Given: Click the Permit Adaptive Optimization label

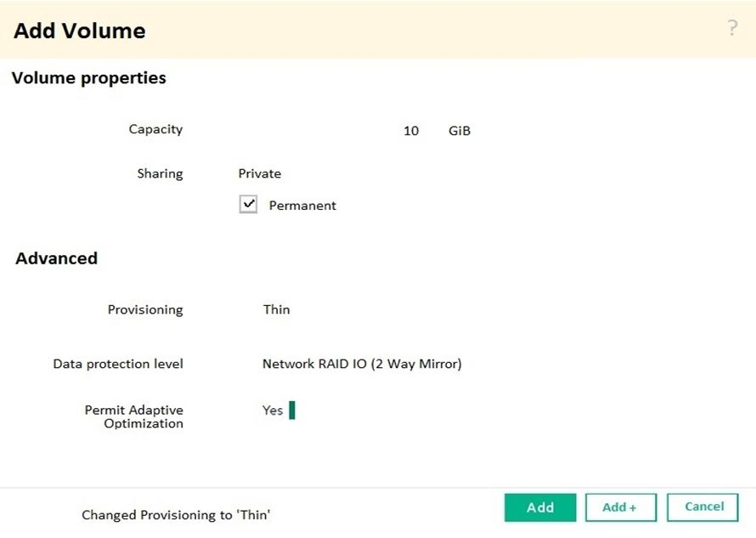Looking at the screenshot, I should pos(134,416).
